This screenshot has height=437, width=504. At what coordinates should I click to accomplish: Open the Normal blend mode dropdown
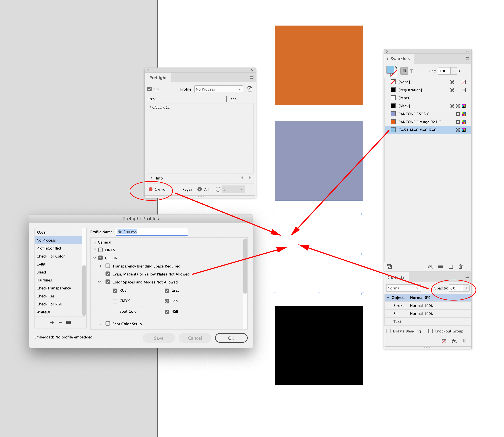coord(403,288)
